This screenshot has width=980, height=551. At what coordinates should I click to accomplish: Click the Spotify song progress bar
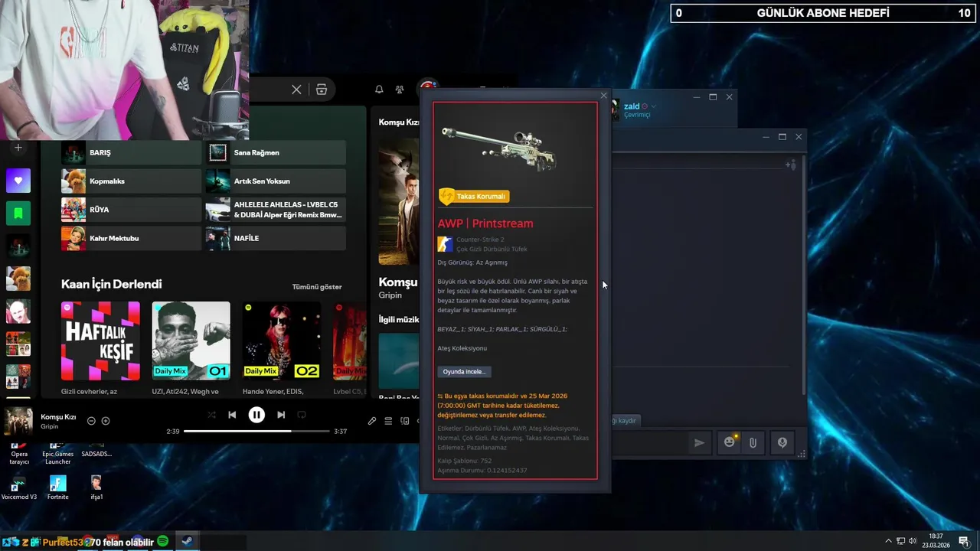click(256, 431)
